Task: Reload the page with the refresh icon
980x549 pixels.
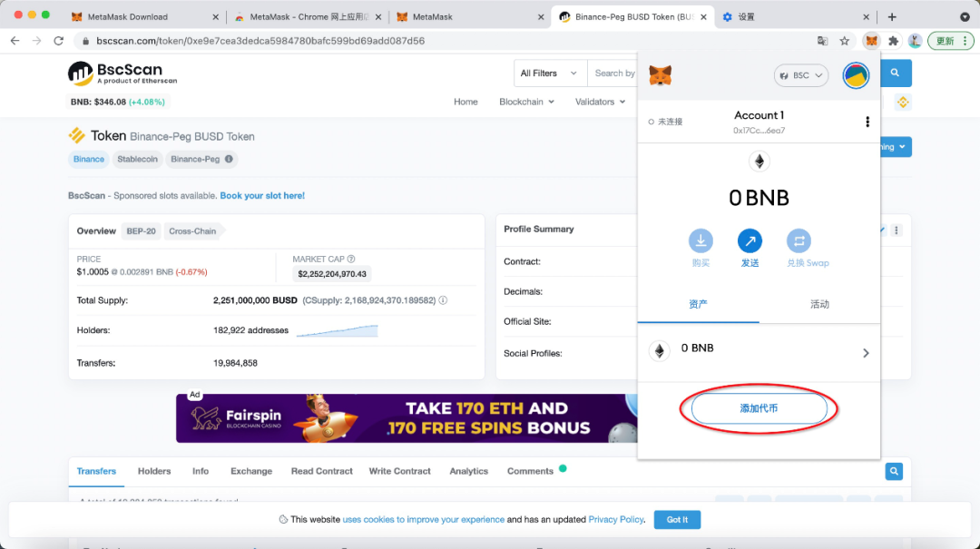Action: point(59,41)
